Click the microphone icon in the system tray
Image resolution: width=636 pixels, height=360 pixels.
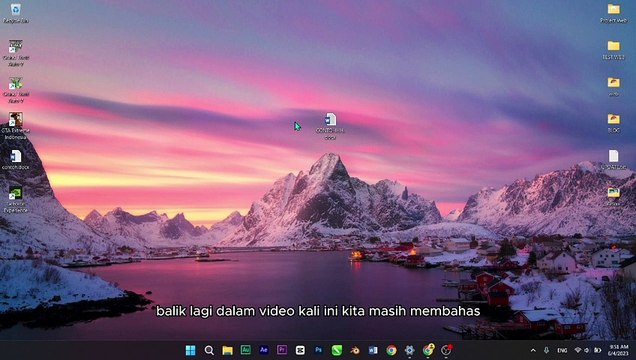pos(546,350)
